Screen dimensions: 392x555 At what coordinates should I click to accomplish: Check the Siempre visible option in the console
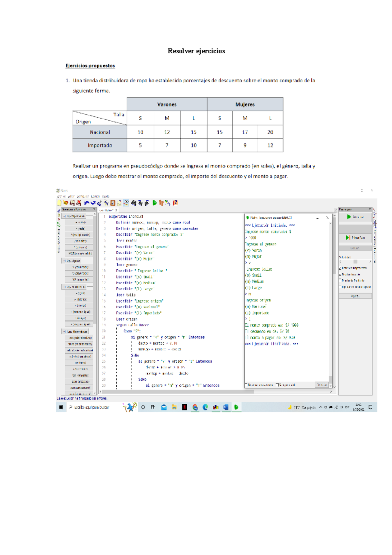[x=277, y=385]
